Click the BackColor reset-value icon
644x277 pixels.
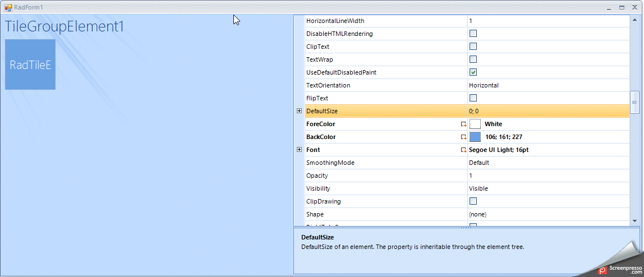point(463,137)
